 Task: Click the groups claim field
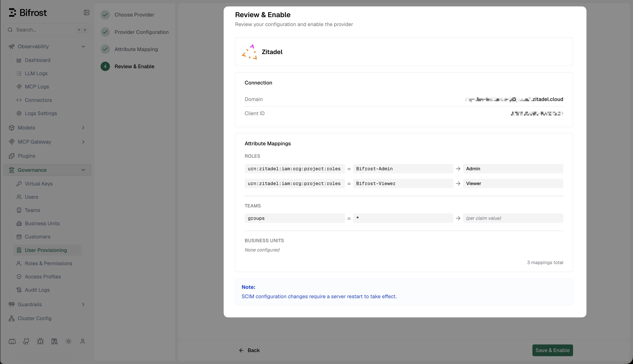point(295,218)
